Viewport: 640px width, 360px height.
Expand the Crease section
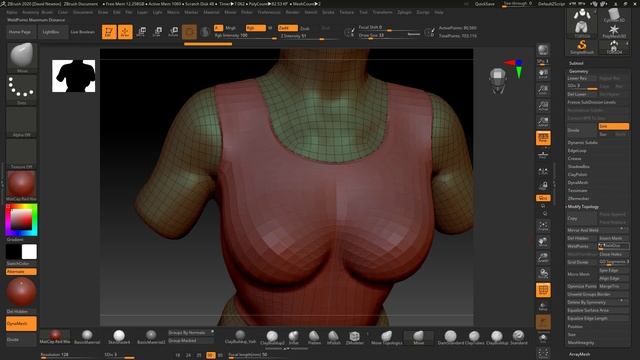[x=574, y=158]
